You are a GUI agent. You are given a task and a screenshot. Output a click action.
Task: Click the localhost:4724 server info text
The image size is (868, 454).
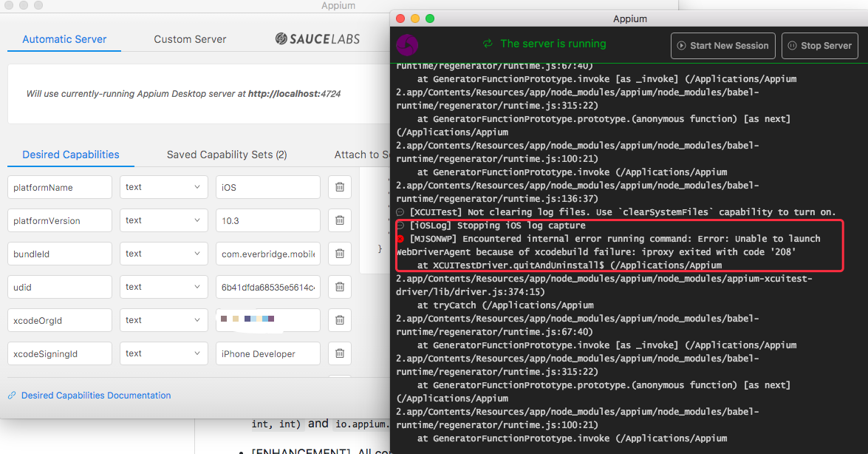click(183, 94)
